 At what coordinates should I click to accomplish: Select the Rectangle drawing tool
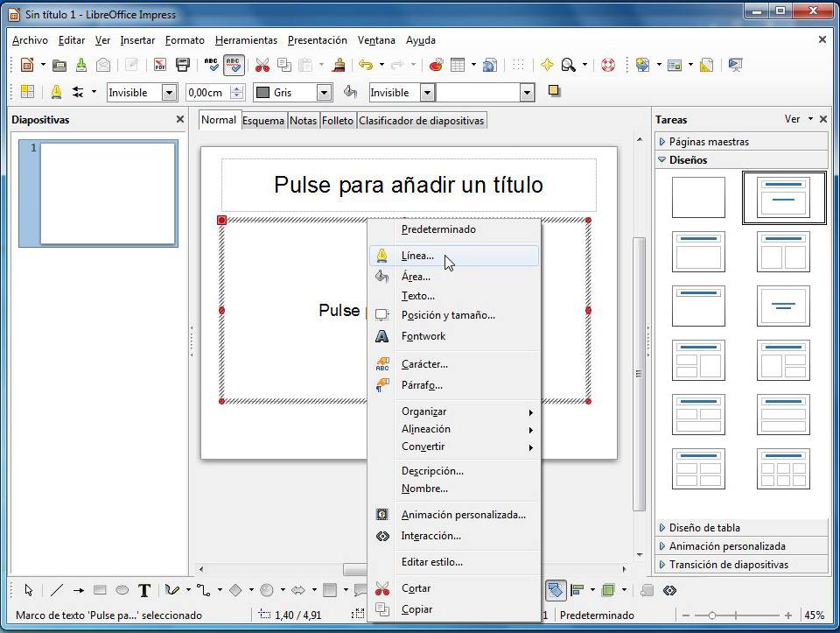[x=100, y=590]
